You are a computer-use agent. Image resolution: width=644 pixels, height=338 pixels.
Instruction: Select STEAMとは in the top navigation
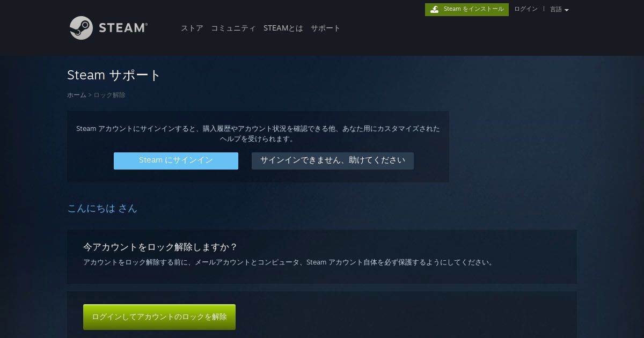tap(283, 28)
